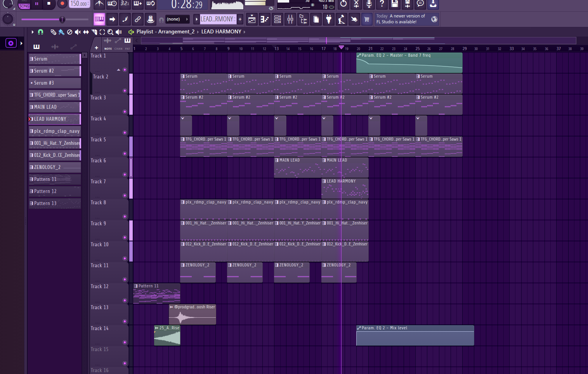
Task: Click the record button
Action: [62, 4]
